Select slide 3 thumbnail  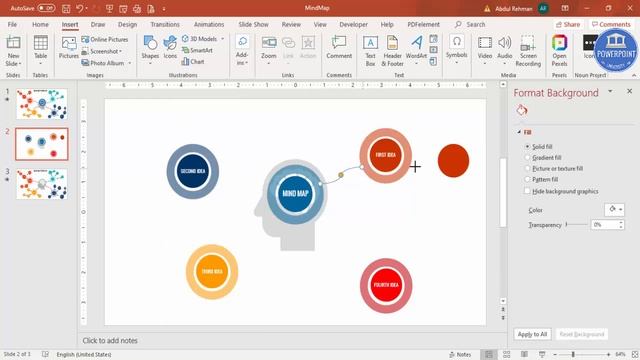(x=42, y=184)
